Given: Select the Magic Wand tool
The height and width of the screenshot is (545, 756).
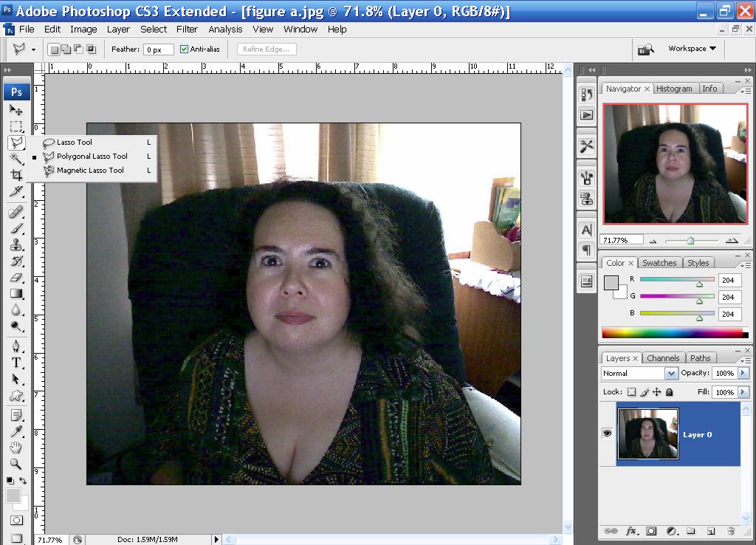Looking at the screenshot, I should pos(16,159).
